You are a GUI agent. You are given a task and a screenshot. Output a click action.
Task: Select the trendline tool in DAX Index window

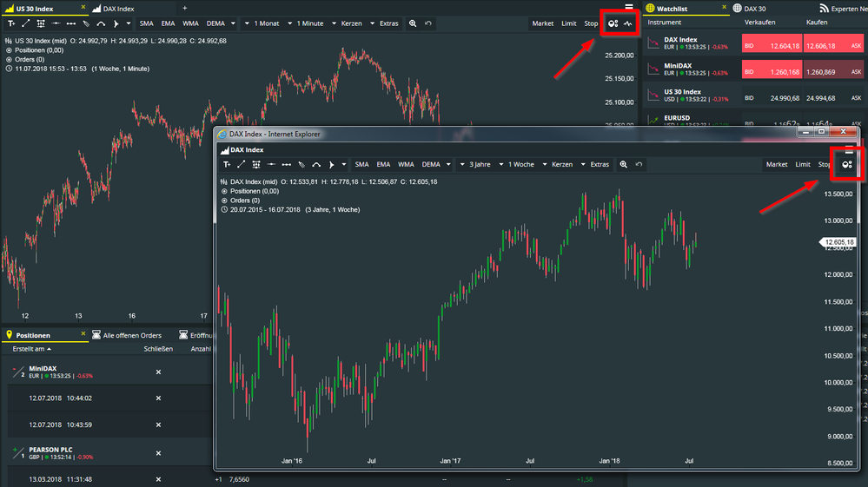[x=241, y=165]
